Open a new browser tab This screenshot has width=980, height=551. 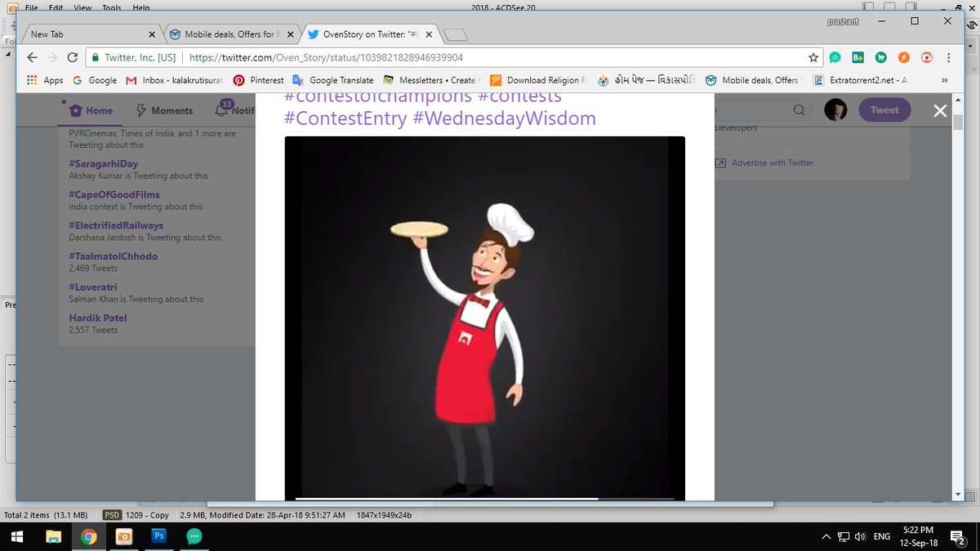(x=457, y=34)
